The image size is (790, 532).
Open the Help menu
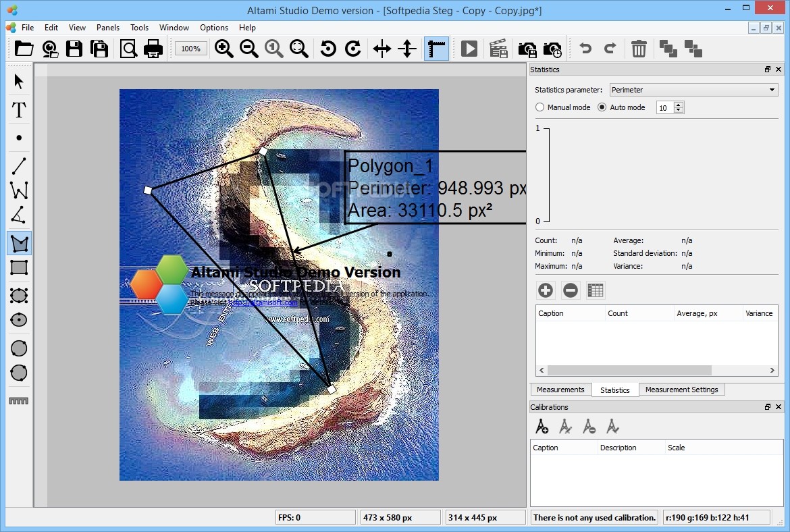coord(247,27)
